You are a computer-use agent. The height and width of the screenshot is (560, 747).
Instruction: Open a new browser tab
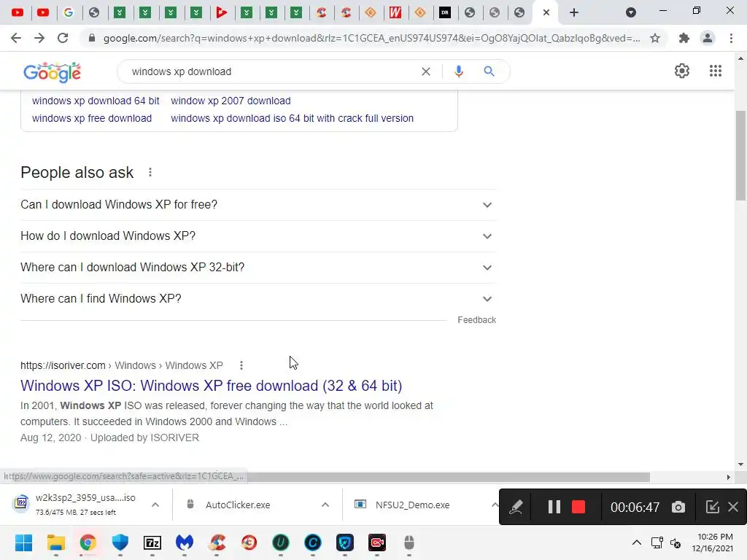coord(573,12)
